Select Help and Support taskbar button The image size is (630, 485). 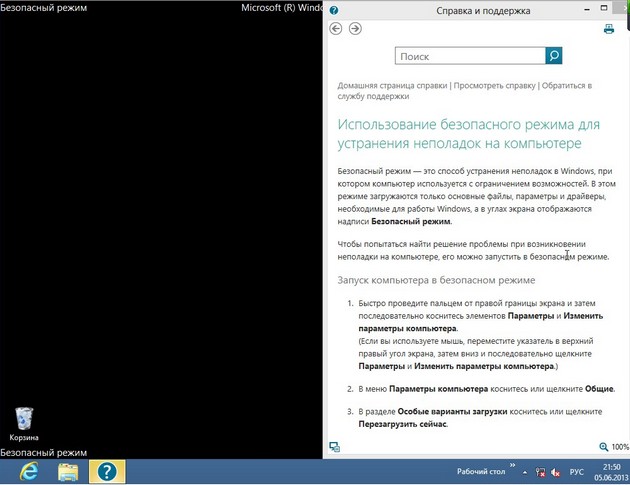pyautogui.click(x=109, y=471)
